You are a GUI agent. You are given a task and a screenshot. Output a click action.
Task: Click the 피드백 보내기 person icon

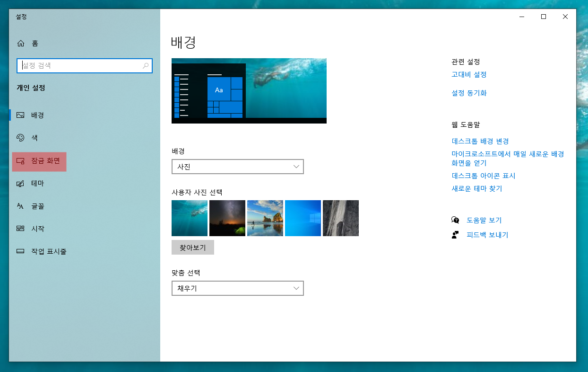[x=455, y=235]
